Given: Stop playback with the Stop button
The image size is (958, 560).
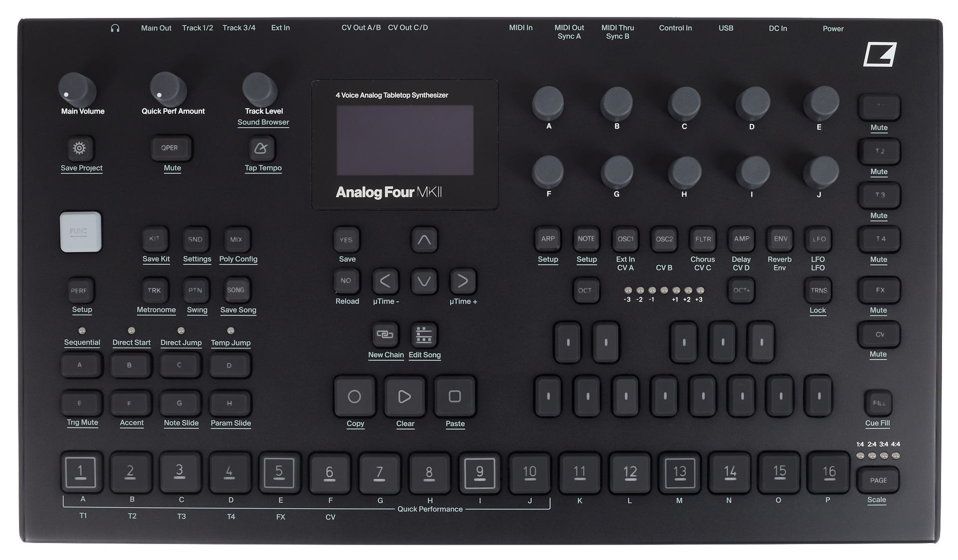Looking at the screenshot, I should pyautogui.click(x=454, y=397).
